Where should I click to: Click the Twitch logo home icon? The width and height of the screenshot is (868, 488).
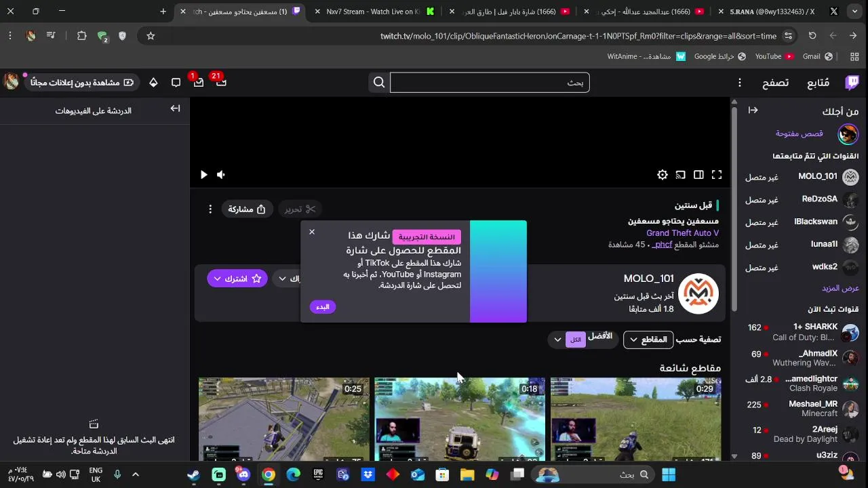(852, 83)
